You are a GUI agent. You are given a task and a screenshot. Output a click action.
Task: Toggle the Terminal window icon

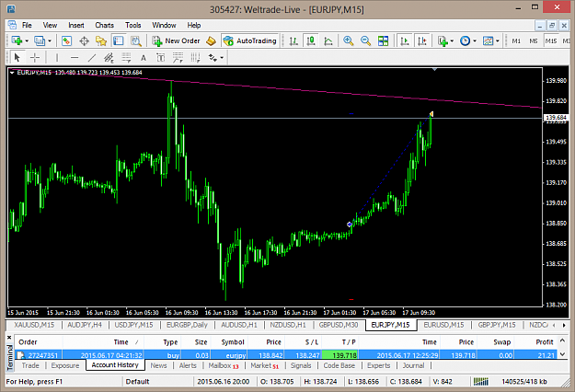coord(118,40)
